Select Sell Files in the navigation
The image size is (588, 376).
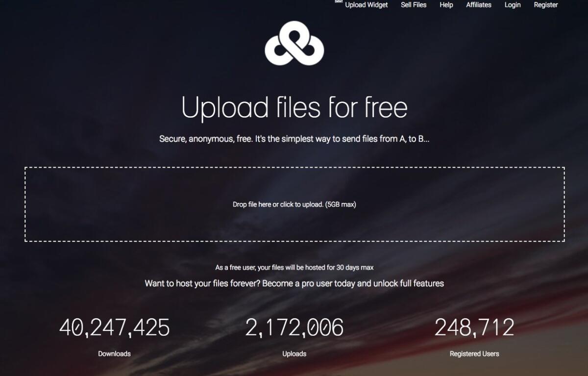click(413, 5)
